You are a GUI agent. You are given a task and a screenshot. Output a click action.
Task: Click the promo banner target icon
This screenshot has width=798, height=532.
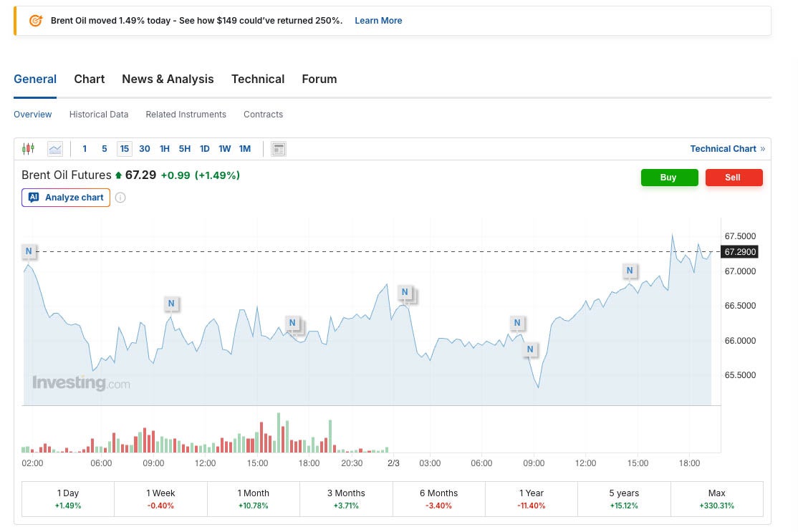pos(36,21)
